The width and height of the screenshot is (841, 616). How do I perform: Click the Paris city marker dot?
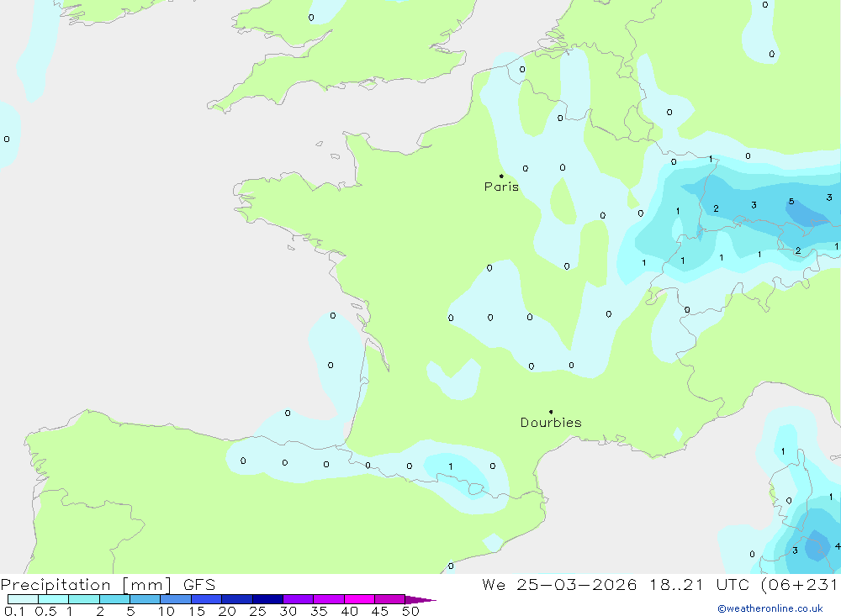501,176
